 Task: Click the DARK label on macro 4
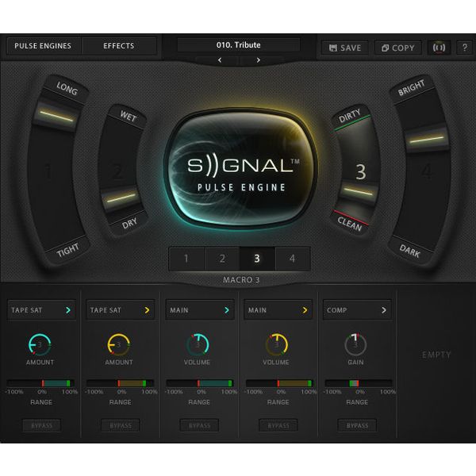[x=409, y=251]
